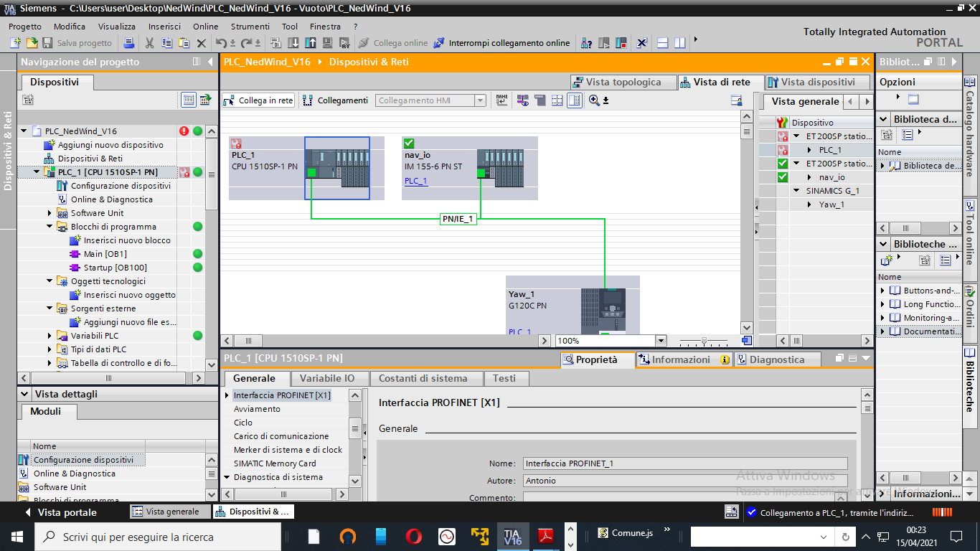Expand the Variabili PLC node
The width and height of the screenshot is (980, 551).
click(50, 336)
